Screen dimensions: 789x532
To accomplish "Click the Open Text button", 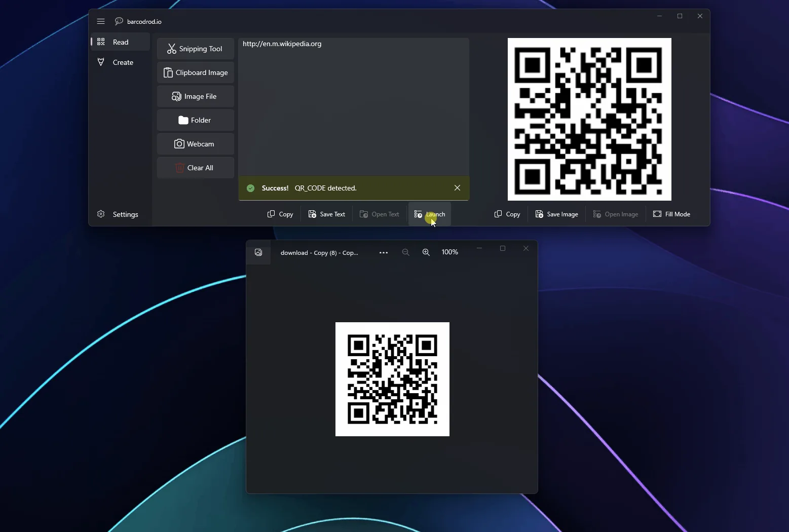I will [x=380, y=214].
